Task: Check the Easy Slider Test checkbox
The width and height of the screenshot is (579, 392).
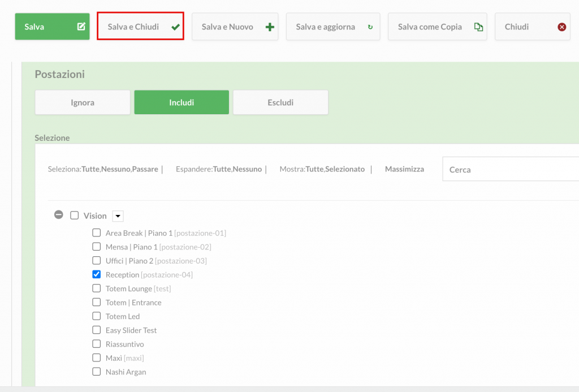Action: (x=96, y=330)
